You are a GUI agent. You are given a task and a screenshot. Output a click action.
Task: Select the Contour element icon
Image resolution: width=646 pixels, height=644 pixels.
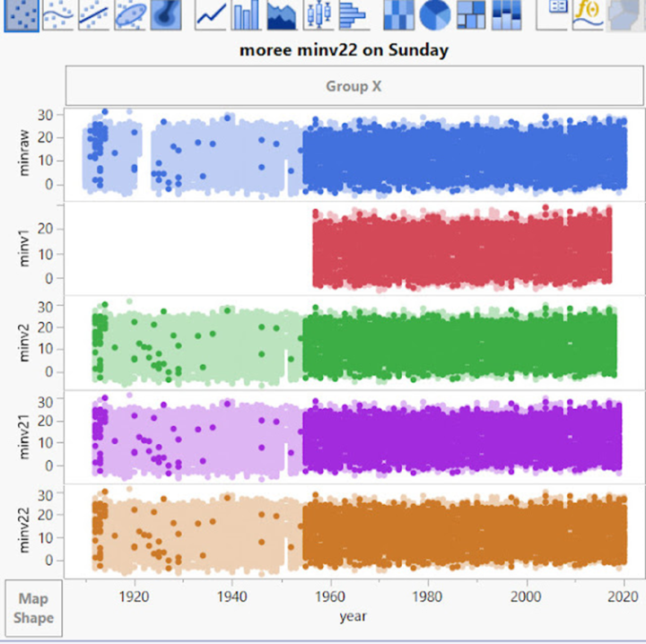tap(164, 13)
